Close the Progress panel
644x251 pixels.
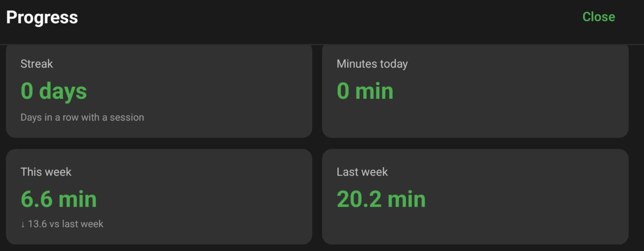tap(598, 17)
